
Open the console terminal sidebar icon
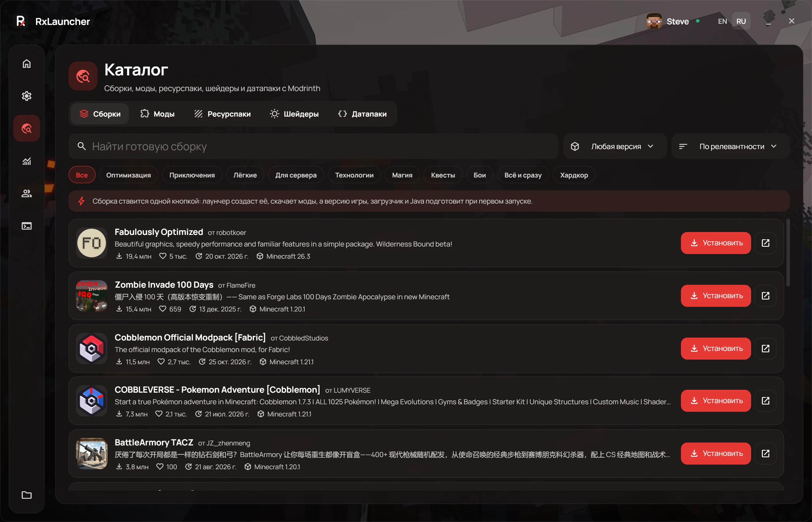point(26,226)
